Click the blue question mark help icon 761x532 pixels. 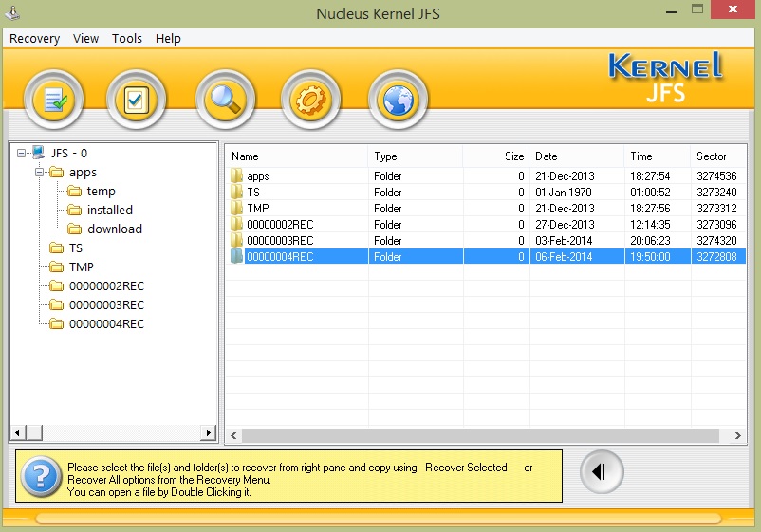(x=41, y=476)
